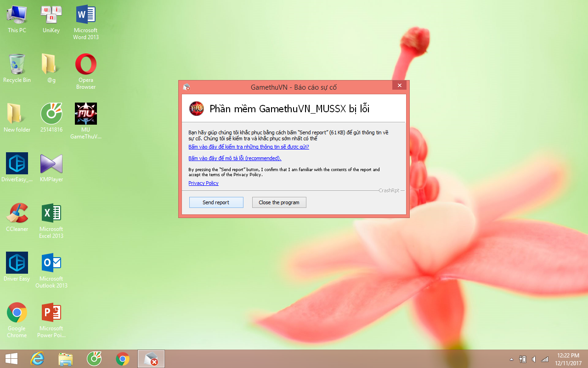588x368 pixels.
Task: Click the recommended error description link
Action: click(235, 158)
